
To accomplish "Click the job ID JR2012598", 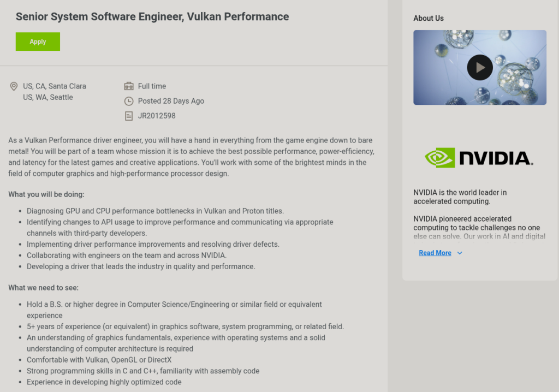I will click(157, 116).
